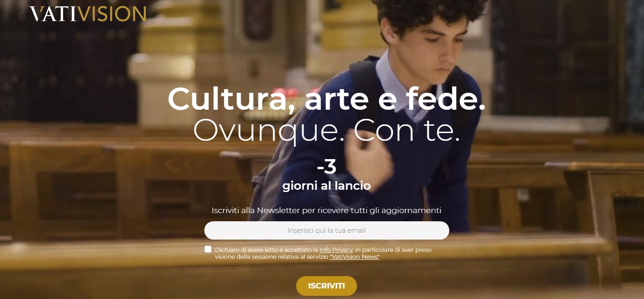This screenshot has width=644, height=299.
Task: Submit with the ISCRIVITI button
Action: pyautogui.click(x=326, y=286)
